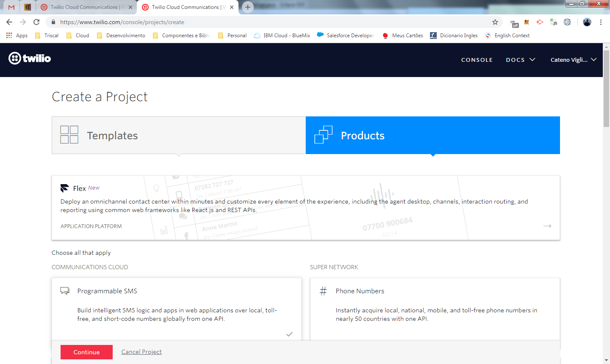Click the 'SUPER NETWORK' section label
Image resolution: width=610 pixels, height=364 pixels.
point(334,267)
